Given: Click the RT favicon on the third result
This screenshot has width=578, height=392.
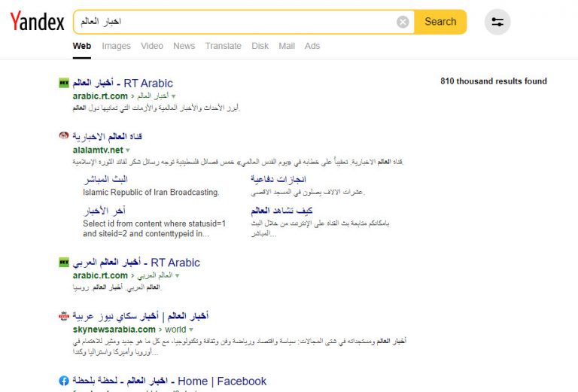Looking at the screenshot, I should (x=64, y=263).
